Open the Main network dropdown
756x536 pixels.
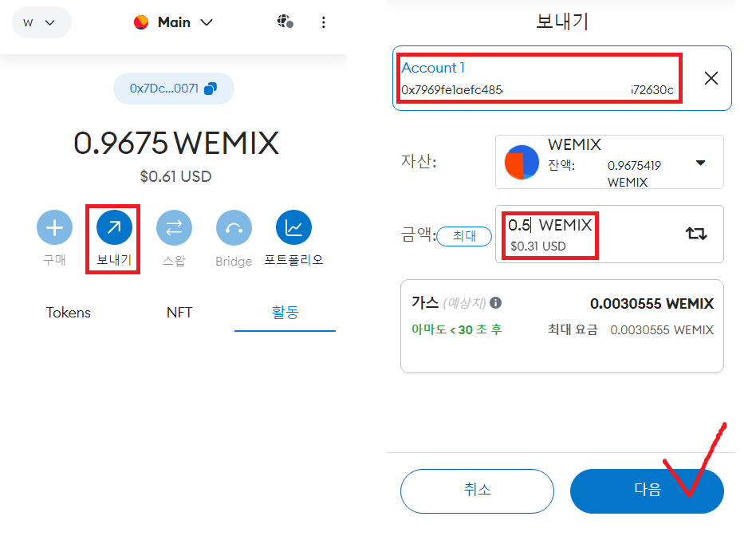pos(174,22)
